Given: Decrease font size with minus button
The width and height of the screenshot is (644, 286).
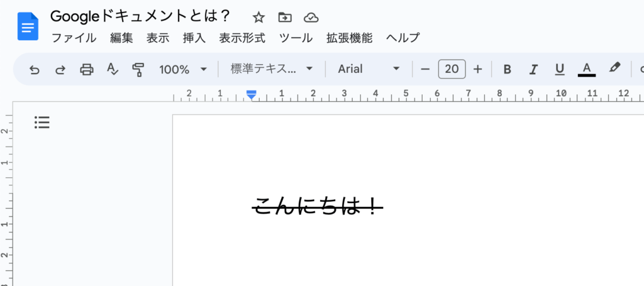Looking at the screenshot, I should tap(425, 69).
